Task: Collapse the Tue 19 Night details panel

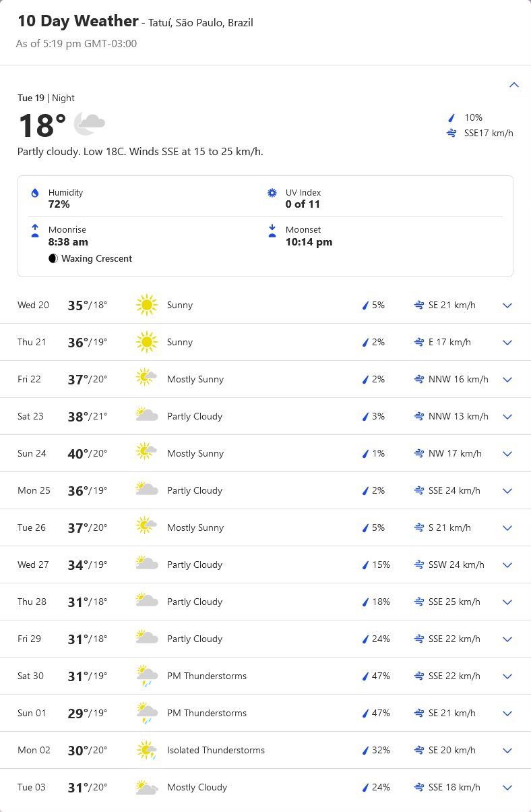Action: point(514,85)
